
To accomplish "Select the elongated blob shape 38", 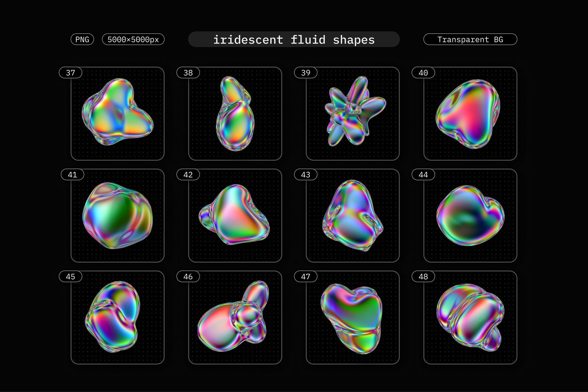I will tap(235, 114).
